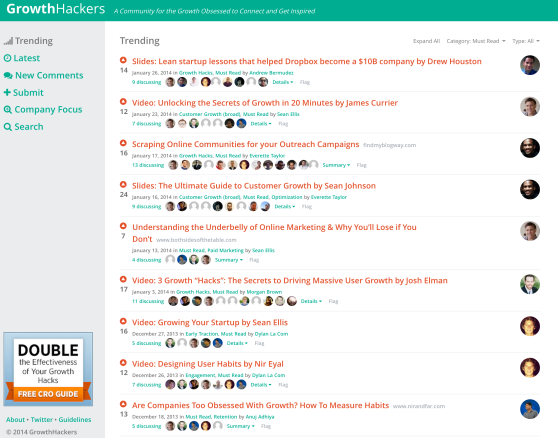The width and height of the screenshot is (558, 438).
Task: Open Search from the sidebar
Action: [23, 127]
